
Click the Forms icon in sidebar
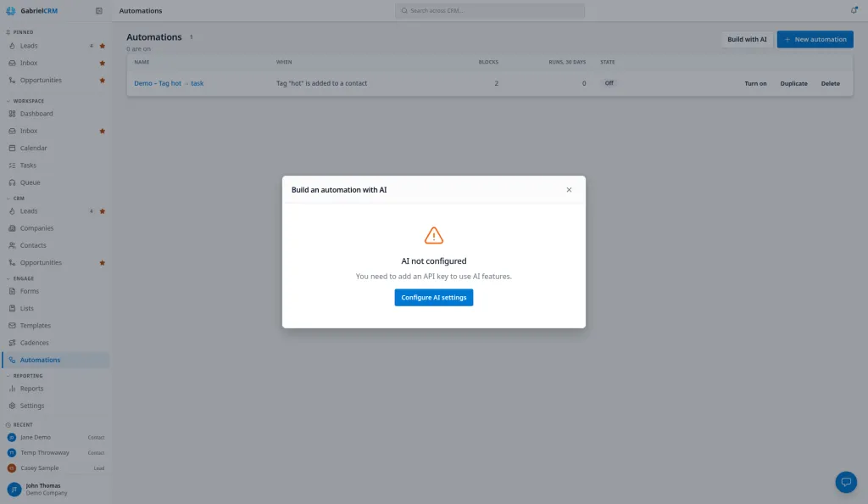click(12, 291)
